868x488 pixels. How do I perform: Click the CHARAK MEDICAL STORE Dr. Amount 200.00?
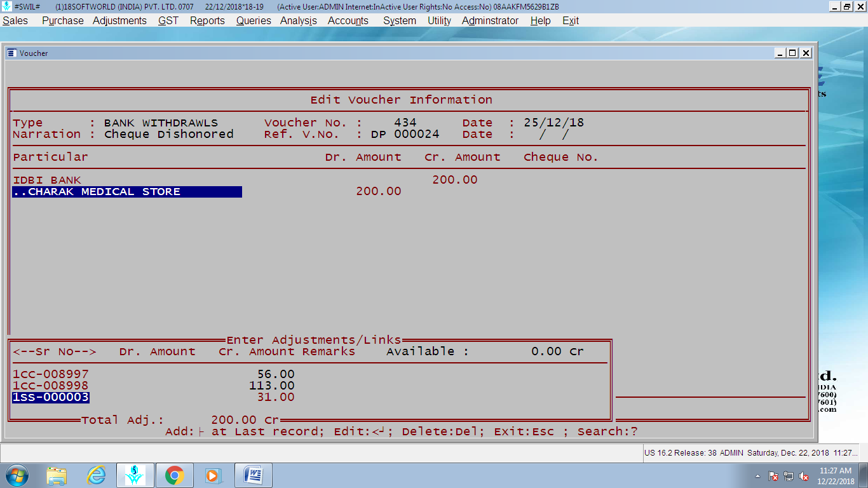coord(379,192)
